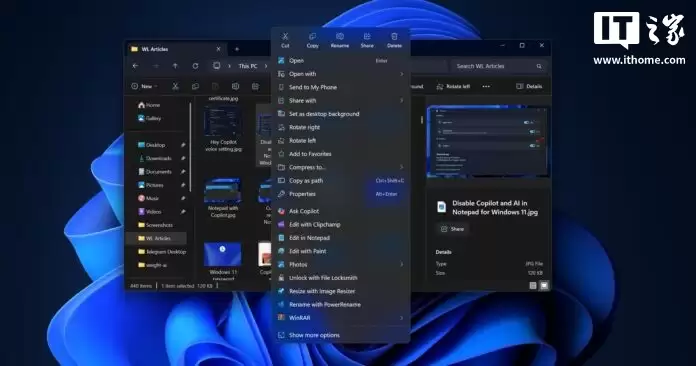Click Show more options
696x366 pixels.
pos(340,335)
